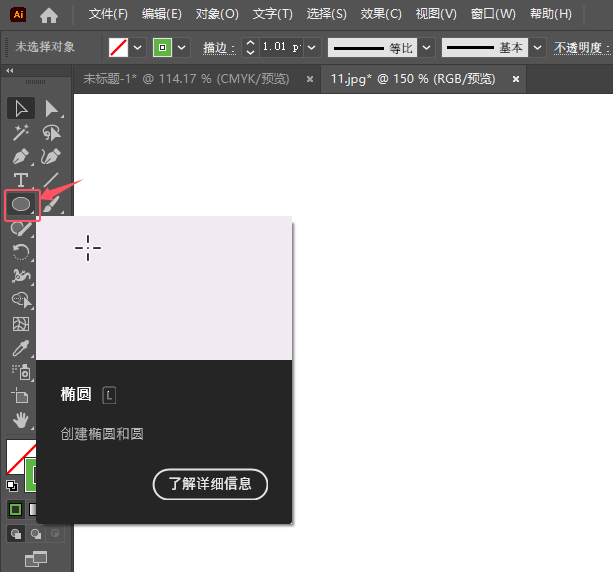Open the 效果(C) menu

[x=381, y=14]
